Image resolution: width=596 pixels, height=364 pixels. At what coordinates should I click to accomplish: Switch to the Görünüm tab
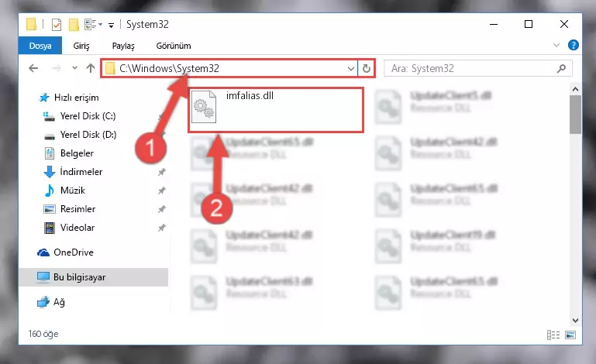(x=174, y=46)
